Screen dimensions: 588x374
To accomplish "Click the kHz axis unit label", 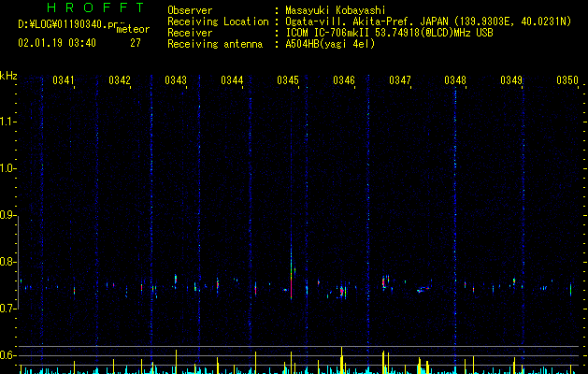I will [x=8, y=76].
